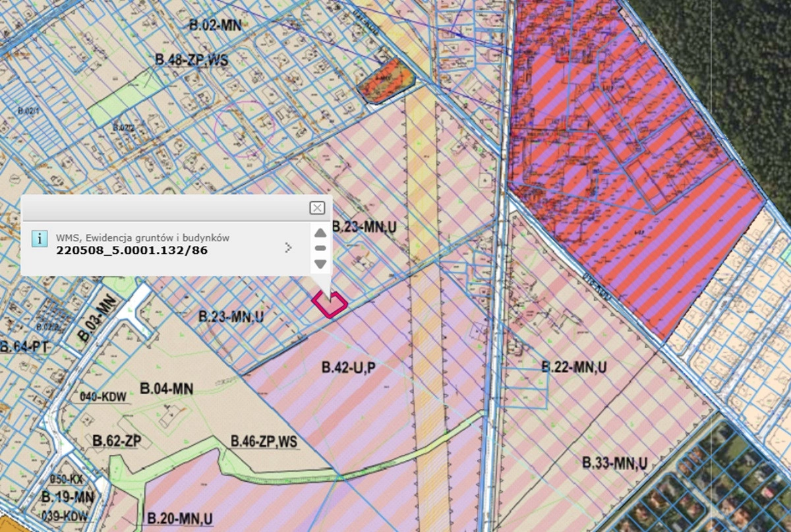This screenshot has height=532, width=791.
Task: Select the B.33-MN,U zone label
Action: pos(614,464)
